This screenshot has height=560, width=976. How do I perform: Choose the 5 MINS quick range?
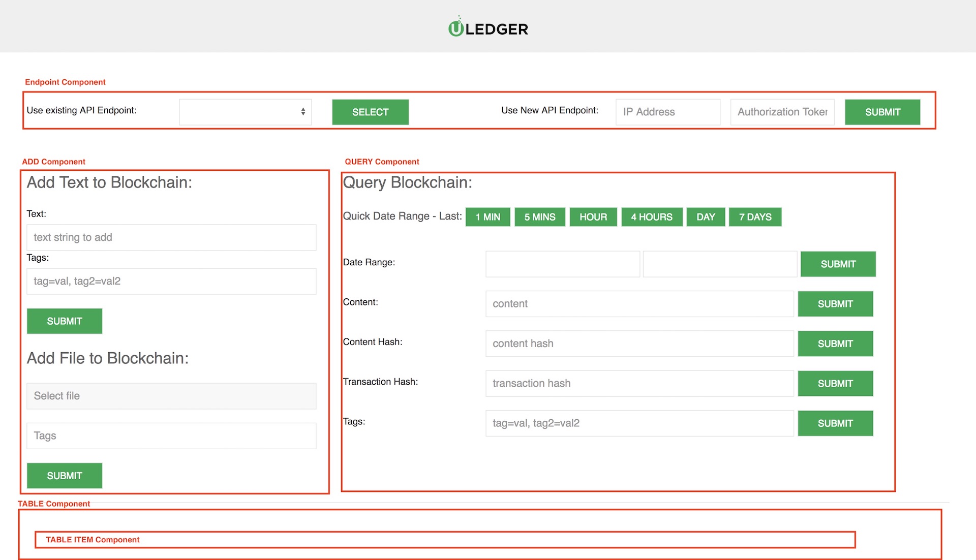(x=539, y=217)
